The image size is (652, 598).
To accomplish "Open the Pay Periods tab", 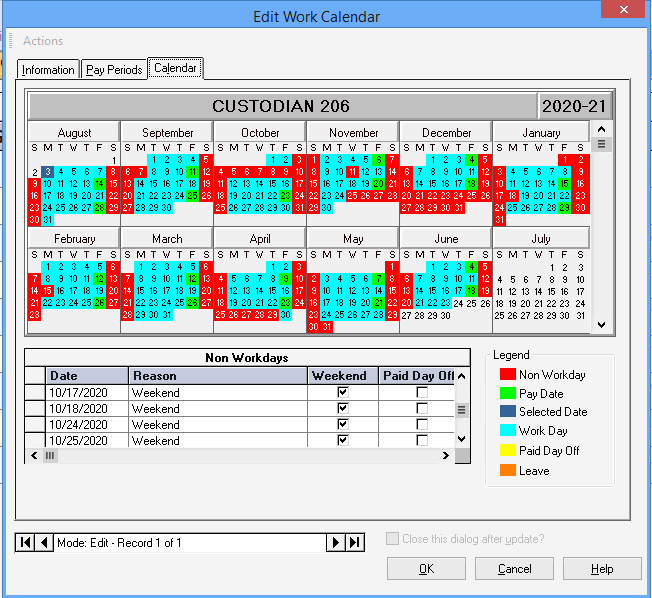I will tap(113, 70).
